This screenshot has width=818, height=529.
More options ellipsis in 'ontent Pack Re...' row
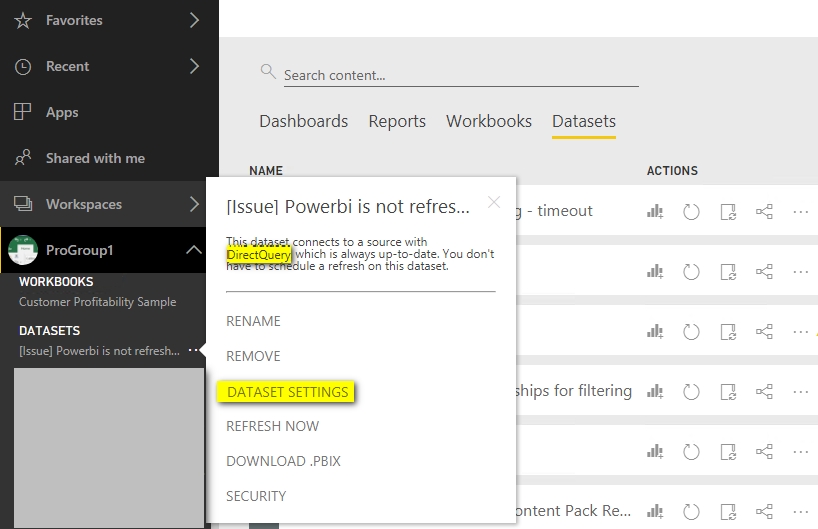(800, 512)
